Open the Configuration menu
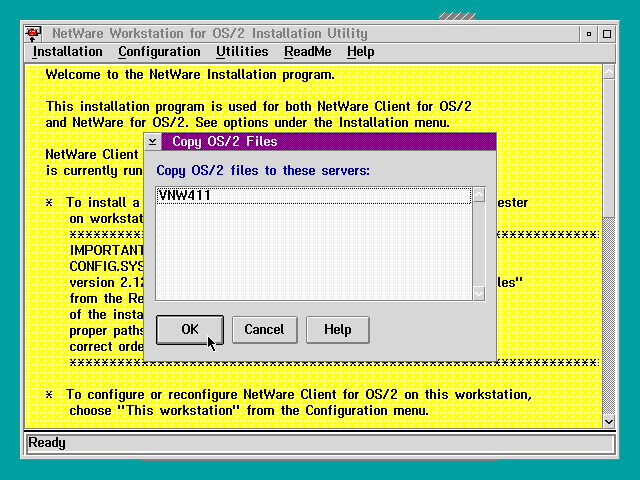Screen dimensions: 640x480 click(159, 52)
